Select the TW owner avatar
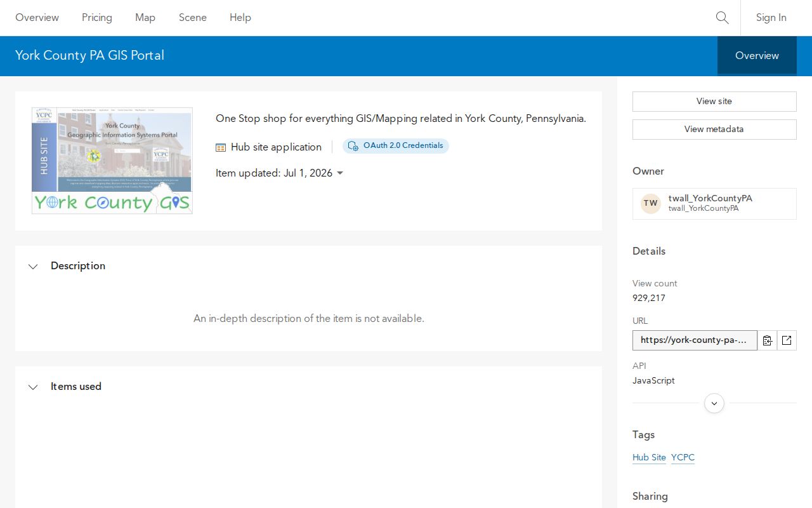 pos(651,203)
